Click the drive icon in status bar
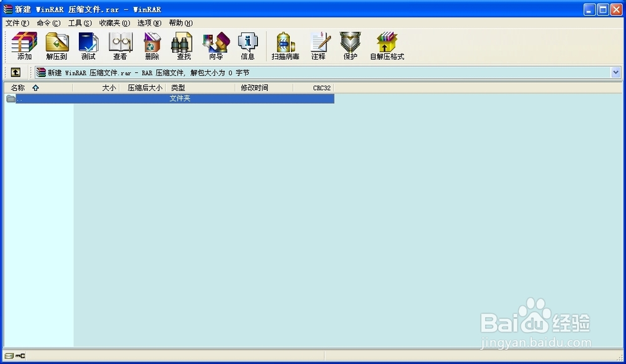The image size is (626, 364). click(x=9, y=356)
